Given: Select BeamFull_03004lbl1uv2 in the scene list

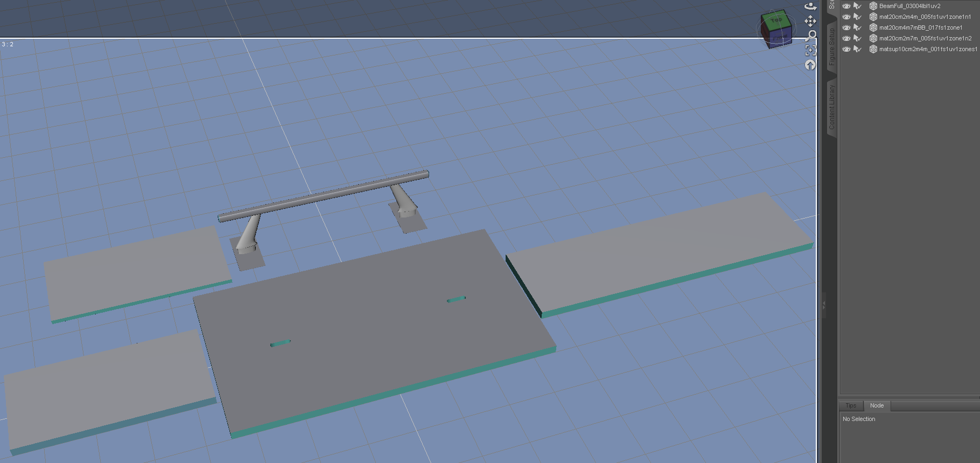Looking at the screenshot, I should pyautogui.click(x=909, y=6).
